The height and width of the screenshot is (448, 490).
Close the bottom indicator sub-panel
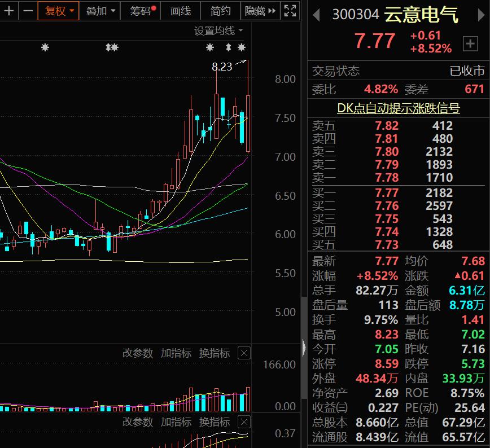tap(244, 421)
